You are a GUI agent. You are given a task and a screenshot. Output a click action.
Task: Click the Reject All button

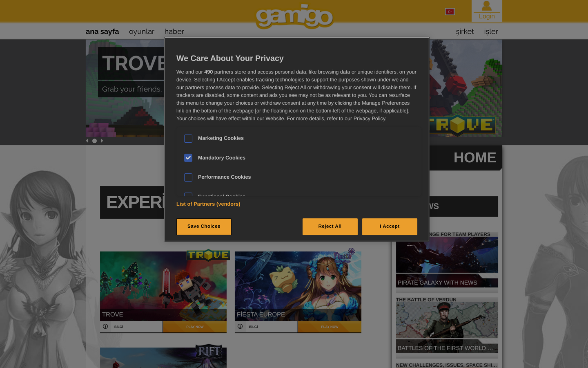coord(330,227)
